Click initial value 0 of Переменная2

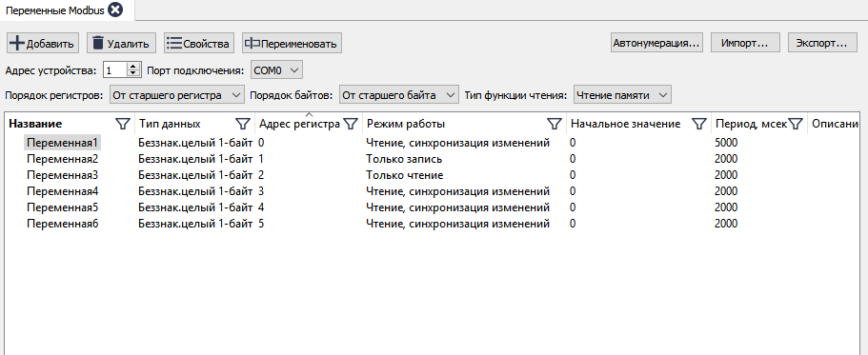tap(573, 159)
